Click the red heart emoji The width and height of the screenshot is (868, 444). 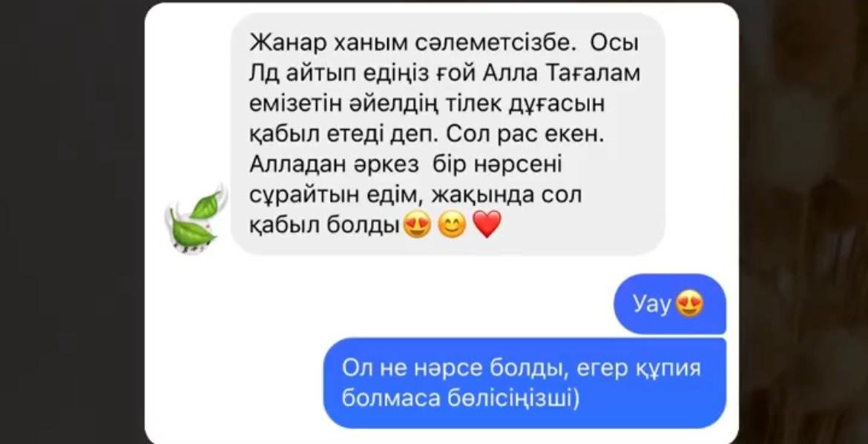[x=487, y=225]
